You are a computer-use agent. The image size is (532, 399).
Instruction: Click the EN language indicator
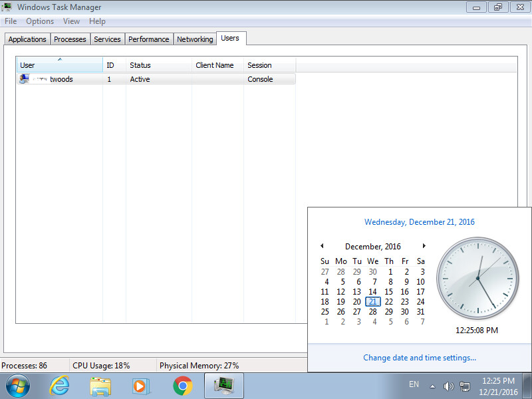click(414, 384)
